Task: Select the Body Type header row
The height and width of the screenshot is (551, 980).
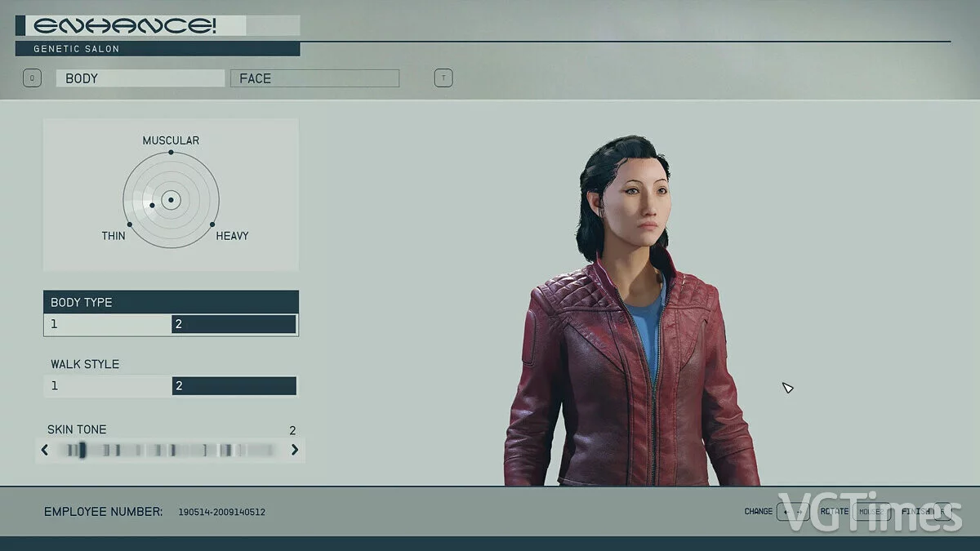Action: click(x=171, y=302)
